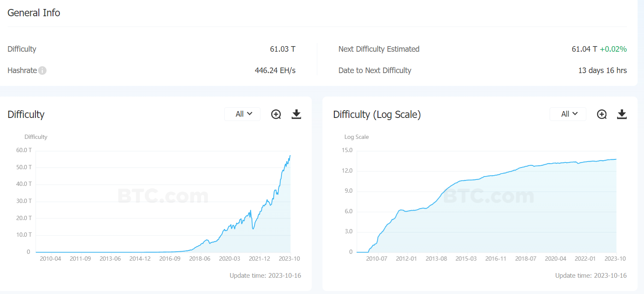Click the 61.03 T difficulty value

pyautogui.click(x=282, y=49)
